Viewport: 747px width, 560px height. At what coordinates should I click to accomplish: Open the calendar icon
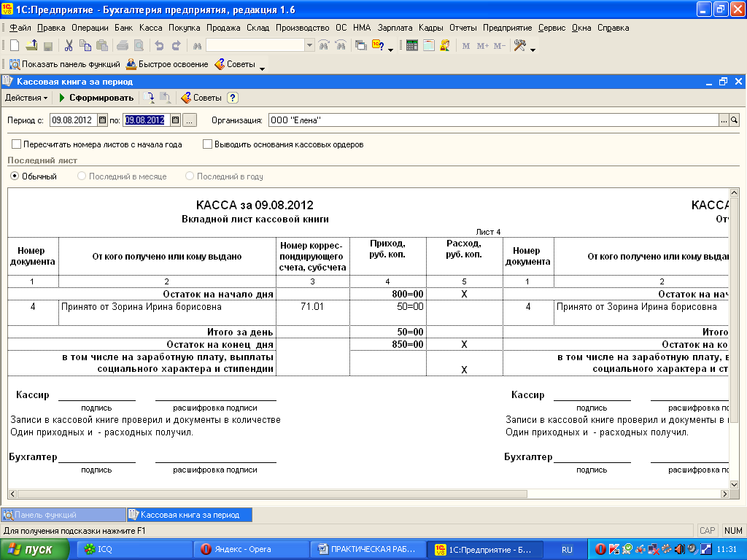[x=429, y=46]
